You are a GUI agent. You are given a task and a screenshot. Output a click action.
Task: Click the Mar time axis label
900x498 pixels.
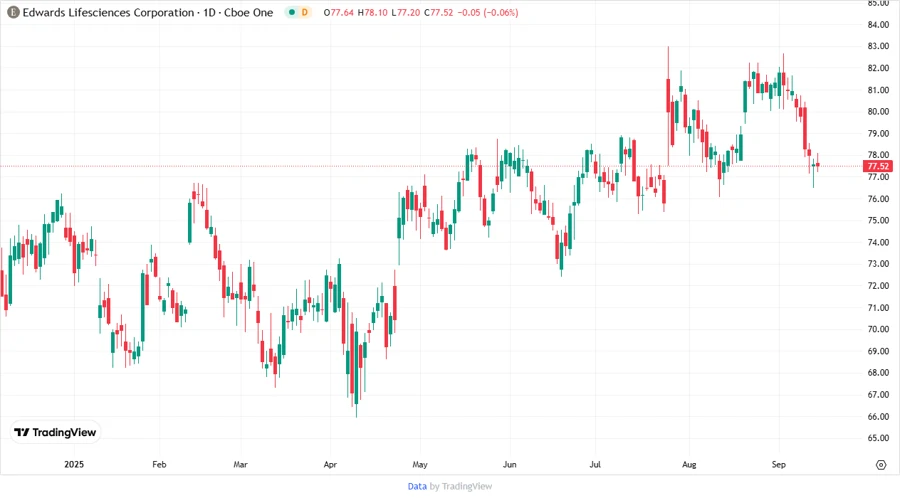(x=240, y=464)
